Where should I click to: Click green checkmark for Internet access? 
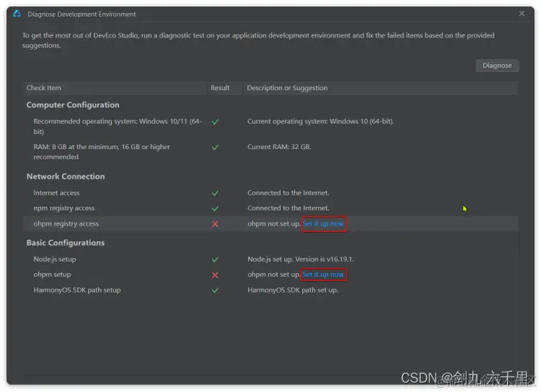pyautogui.click(x=215, y=193)
